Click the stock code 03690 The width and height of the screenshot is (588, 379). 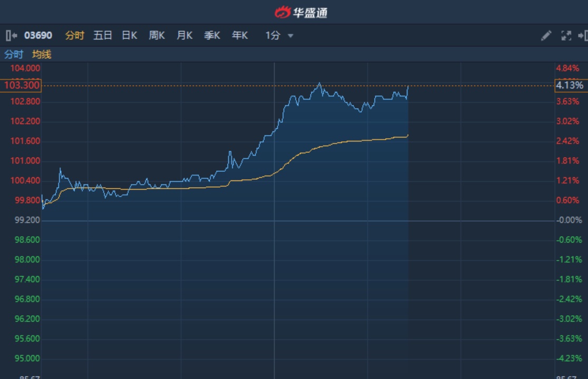38,35
